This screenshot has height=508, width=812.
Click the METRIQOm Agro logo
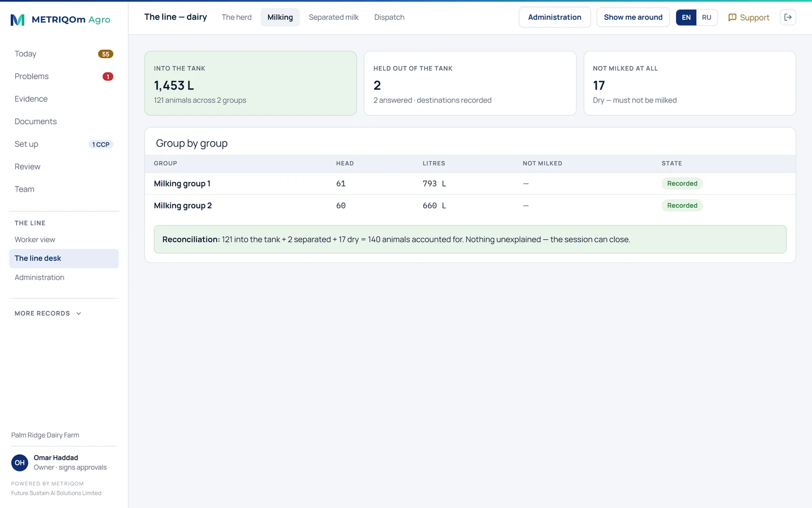tap(60, 20)
